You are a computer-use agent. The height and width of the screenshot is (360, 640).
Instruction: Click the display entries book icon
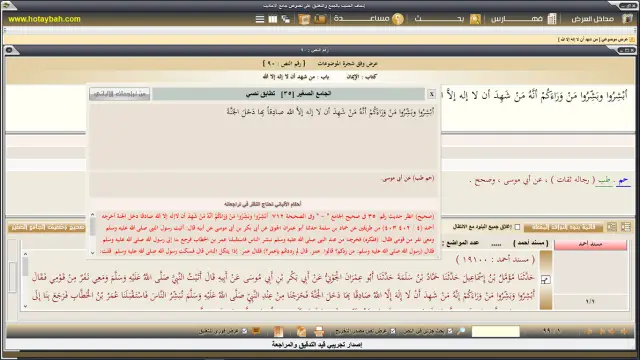(x=627, y=19)
